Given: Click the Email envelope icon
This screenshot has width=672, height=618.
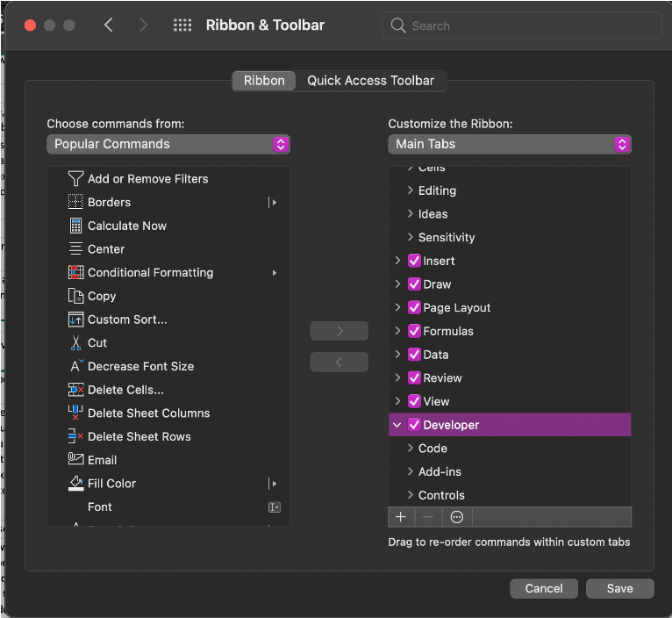Looking at the screenshot, I should point(75,460).
